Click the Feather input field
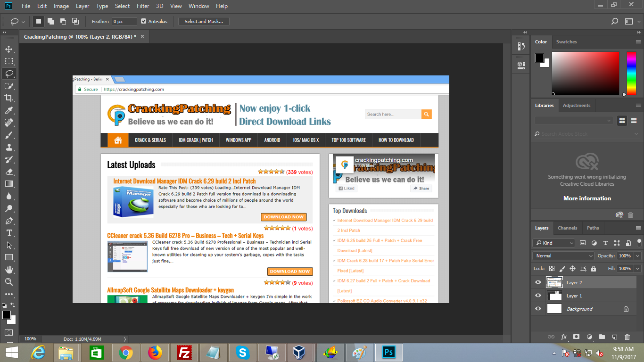644x362 pixels. 124,21
